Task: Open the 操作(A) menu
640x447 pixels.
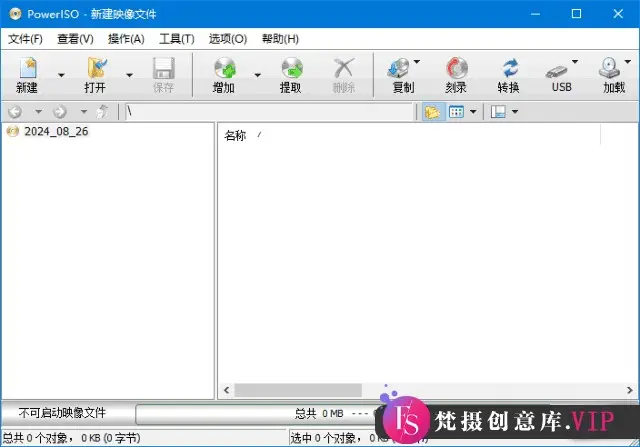Action: 126,39
